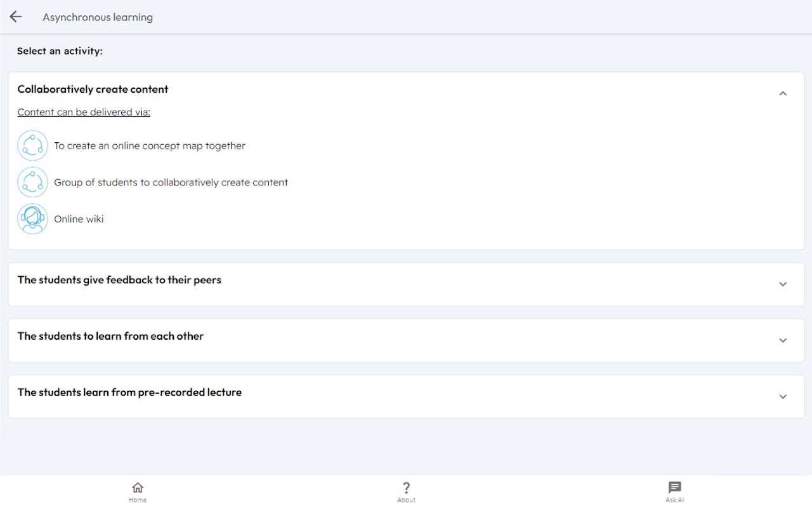
Task: Collapse the Collaboratively create content section
Action: (783, 93)
